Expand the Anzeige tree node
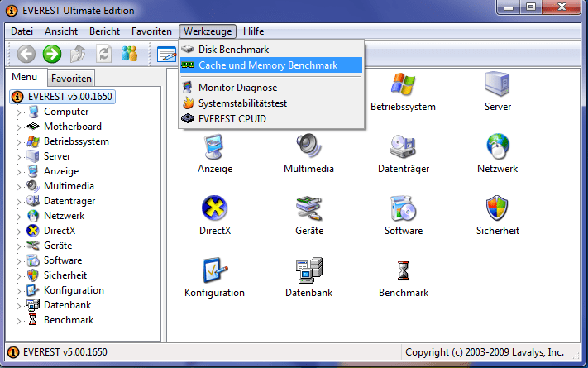 click(18, 172)
